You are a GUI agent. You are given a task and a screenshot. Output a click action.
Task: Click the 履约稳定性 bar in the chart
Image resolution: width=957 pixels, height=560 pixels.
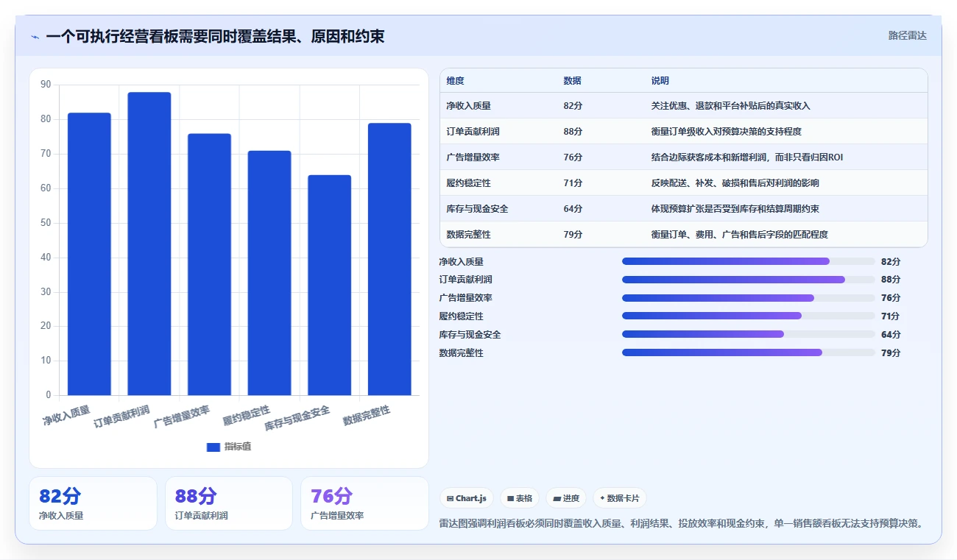[x=269, y=273]
